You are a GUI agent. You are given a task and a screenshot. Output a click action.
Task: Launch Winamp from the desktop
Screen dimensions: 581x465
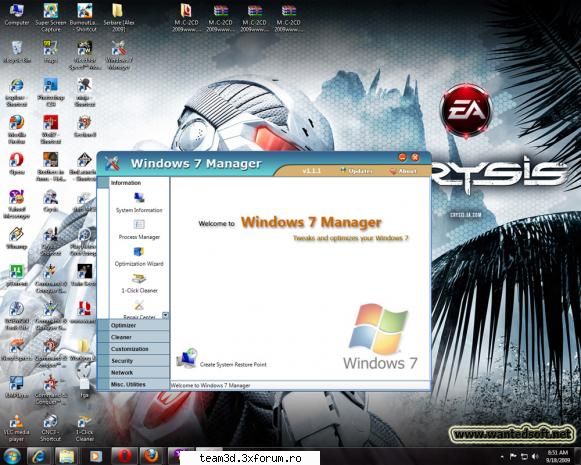pyautogui.click(x=17, y=238)
